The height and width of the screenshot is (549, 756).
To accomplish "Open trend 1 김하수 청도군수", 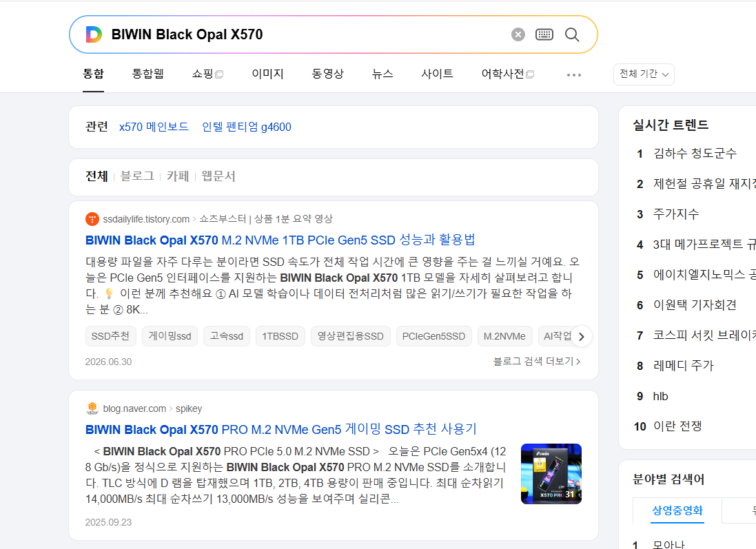I will tap(694, 154).
